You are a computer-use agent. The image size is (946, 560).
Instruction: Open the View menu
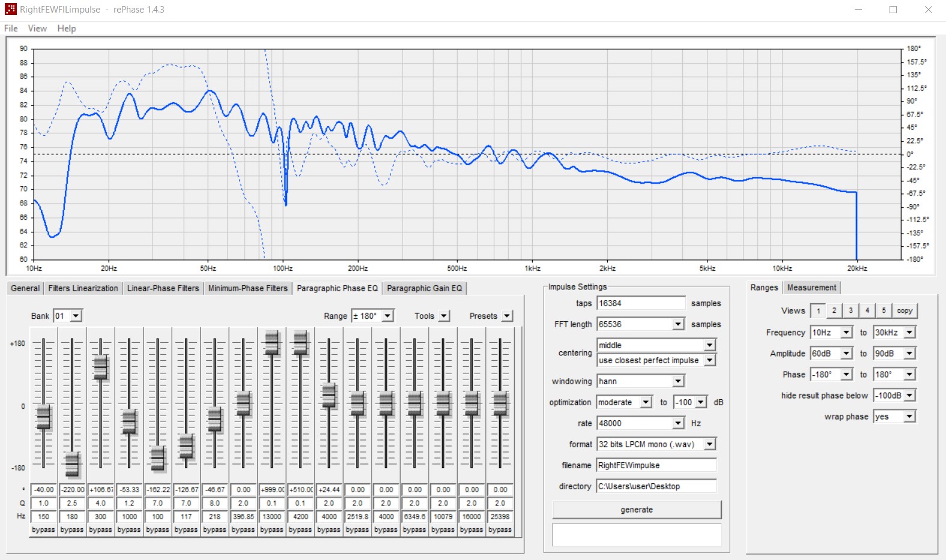[37, 28]
